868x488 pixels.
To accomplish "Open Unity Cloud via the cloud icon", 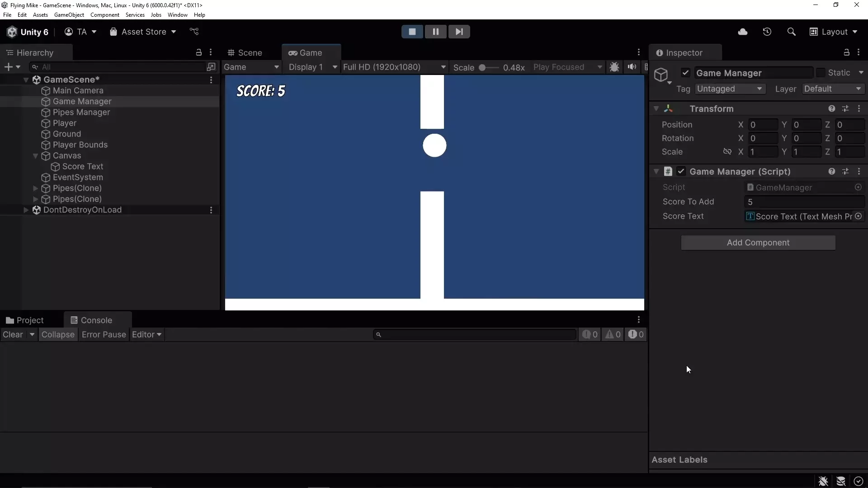I will [x=743, y=32].
